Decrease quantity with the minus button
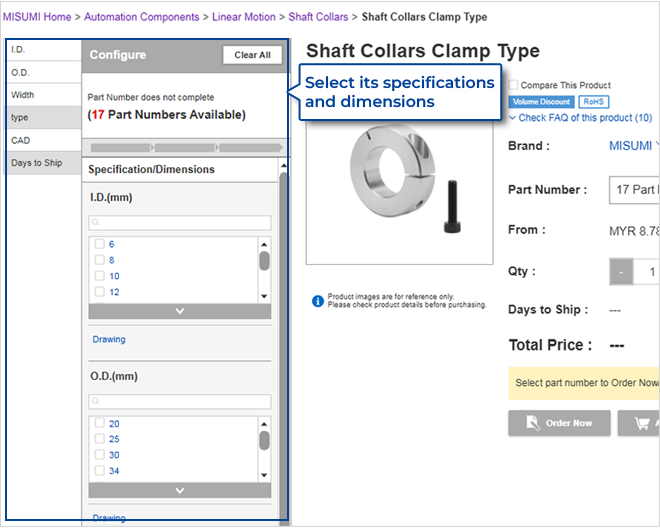The image size is (660, 528). click(621, 272)
